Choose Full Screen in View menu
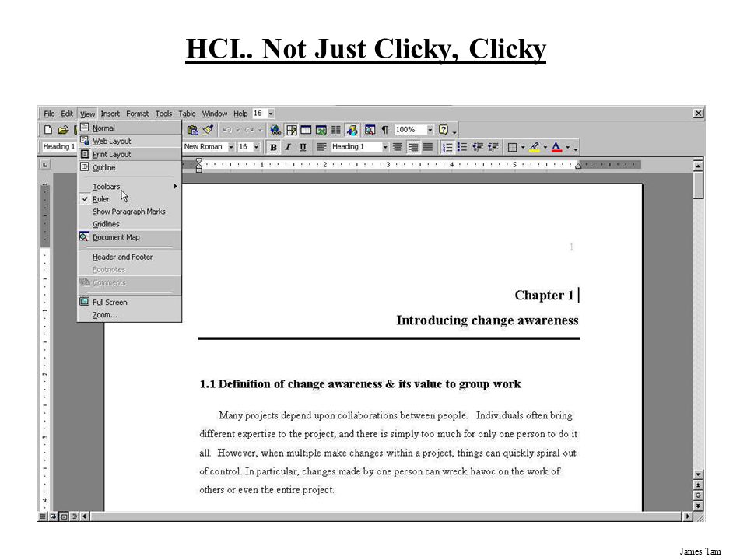 point(129,302)
